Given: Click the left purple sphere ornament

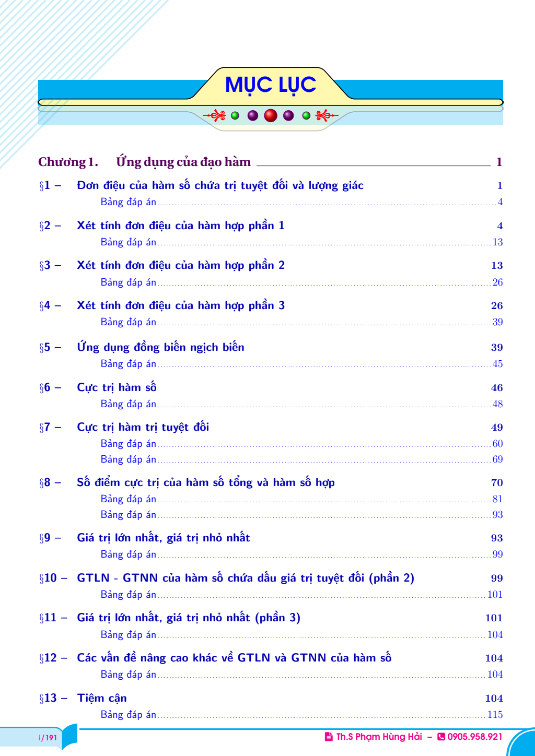Looking at the screenshot, I should [253, 115].
